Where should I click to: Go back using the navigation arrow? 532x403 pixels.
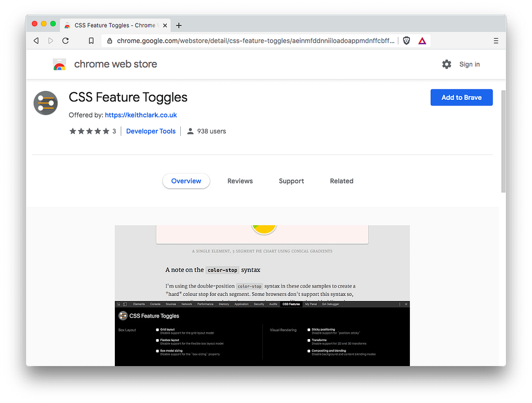[36, 40]
